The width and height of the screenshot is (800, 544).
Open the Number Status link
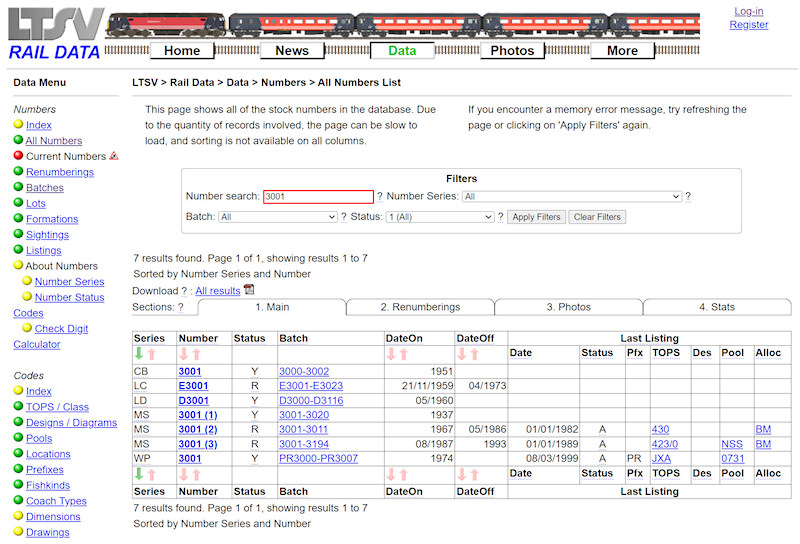pyautogui.click(x=69, y=297)
